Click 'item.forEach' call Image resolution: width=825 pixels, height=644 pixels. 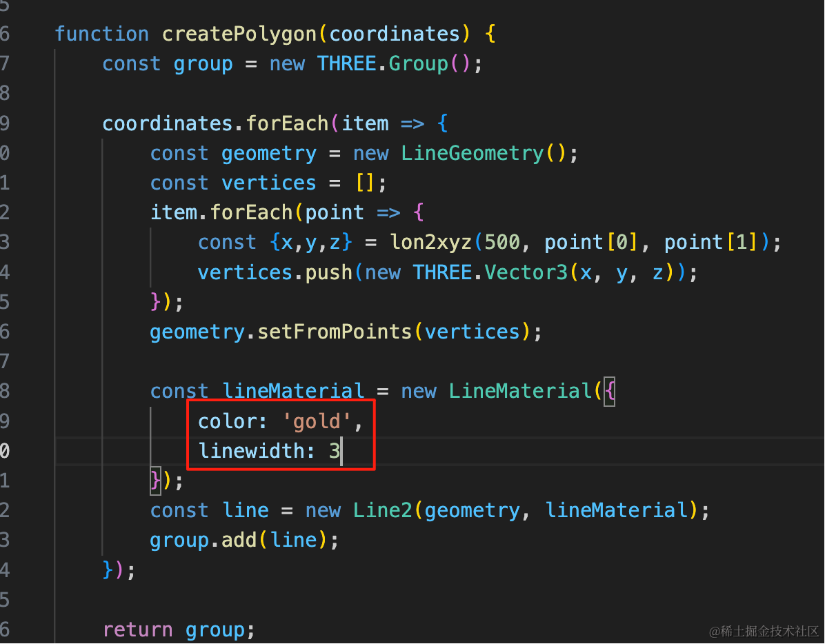click(221, 213)
